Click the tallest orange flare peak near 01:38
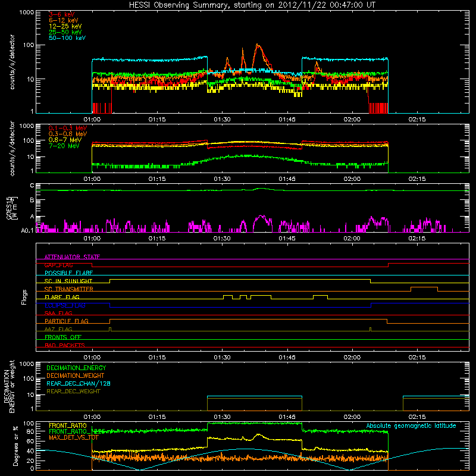Image resolution: width=476 pixels, height=476 pixels. 258,45
